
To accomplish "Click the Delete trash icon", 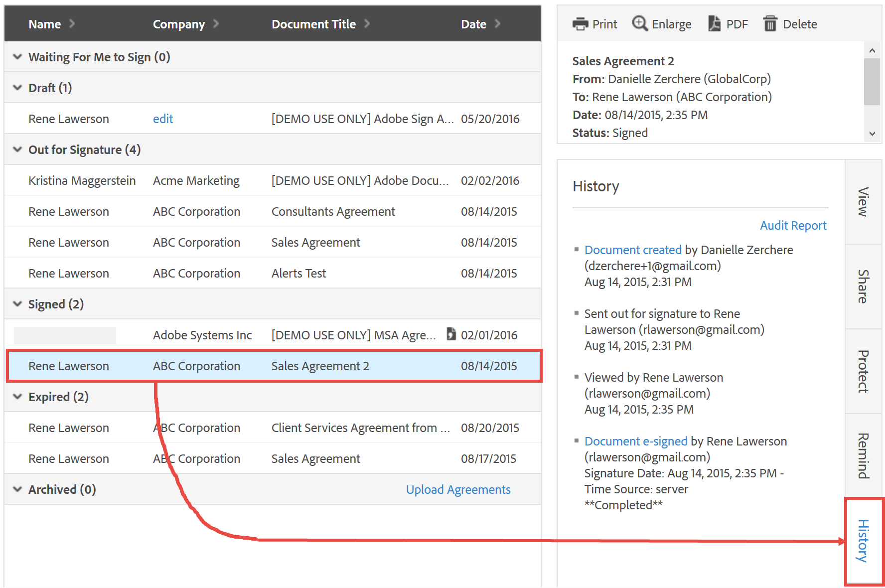I will (x=770, y=23).
